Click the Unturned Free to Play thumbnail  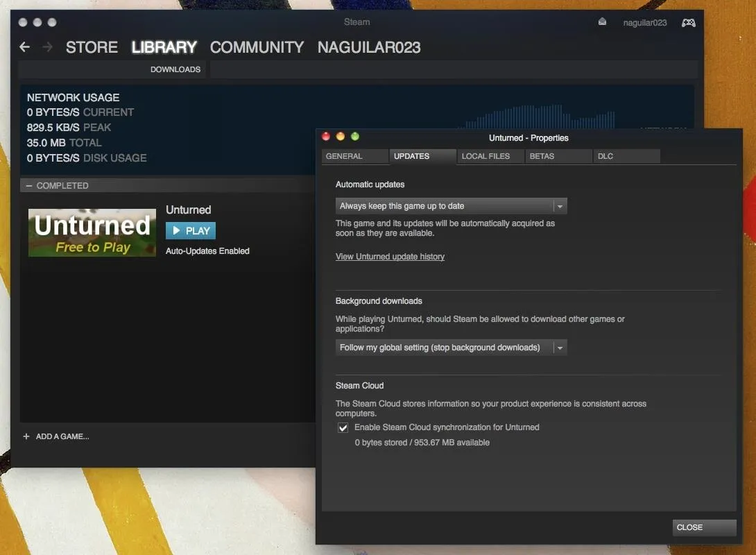click(x=92, y=232)
